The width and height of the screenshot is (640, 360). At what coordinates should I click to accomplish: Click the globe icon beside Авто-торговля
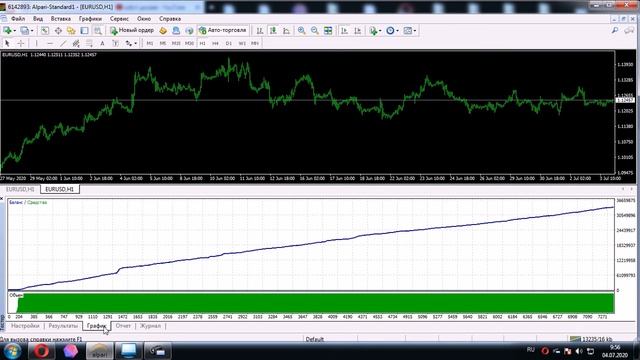[189, 31]
